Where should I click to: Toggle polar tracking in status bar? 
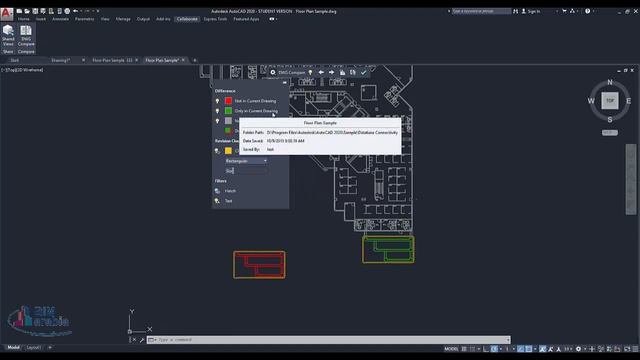494,349
